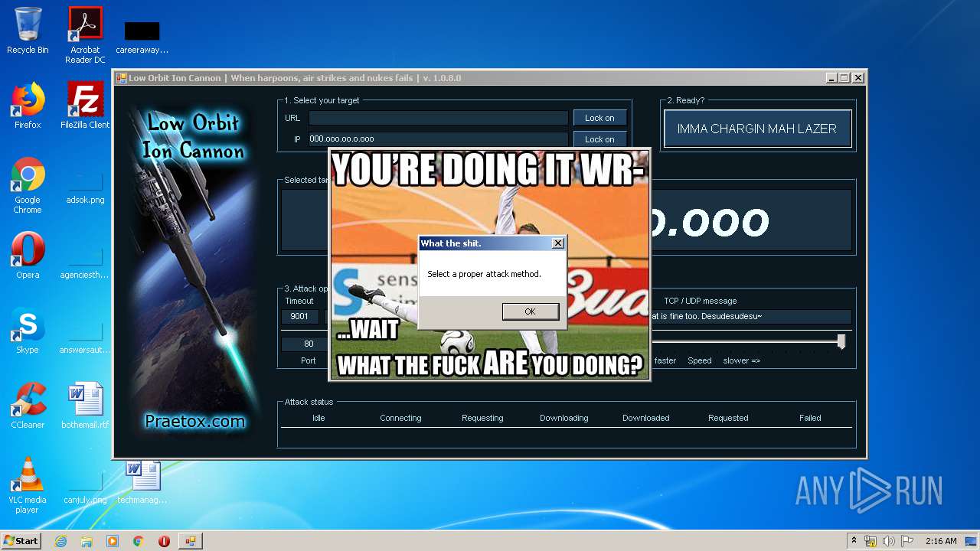Open Windows Explorer from the taskbar
This screenshot has width=980, height=551.
87,541
